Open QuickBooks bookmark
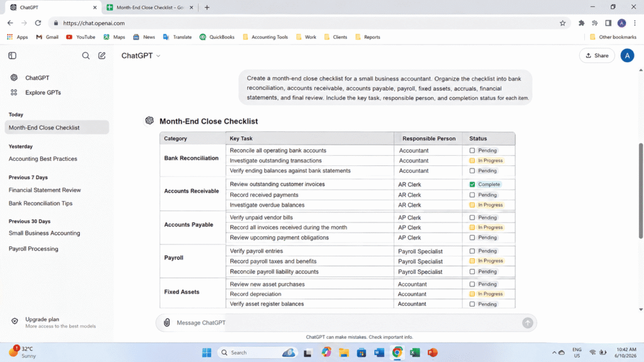Viewport: 644px width, 362px height. [217, 37]
